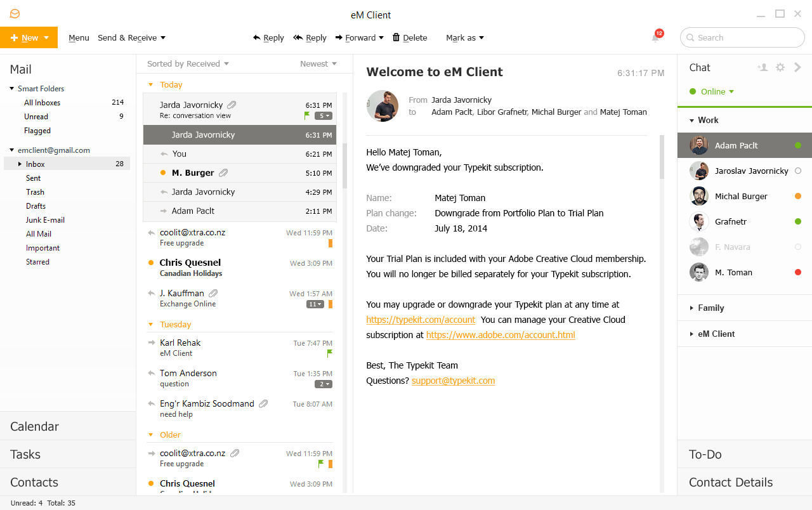Open the To-Do panel
The image size is (812, 510).
click(745, 454)
